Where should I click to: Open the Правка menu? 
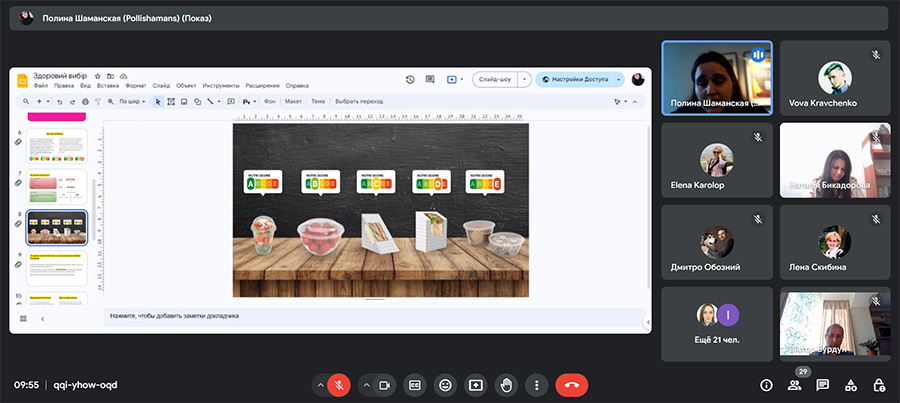point(64,86)
